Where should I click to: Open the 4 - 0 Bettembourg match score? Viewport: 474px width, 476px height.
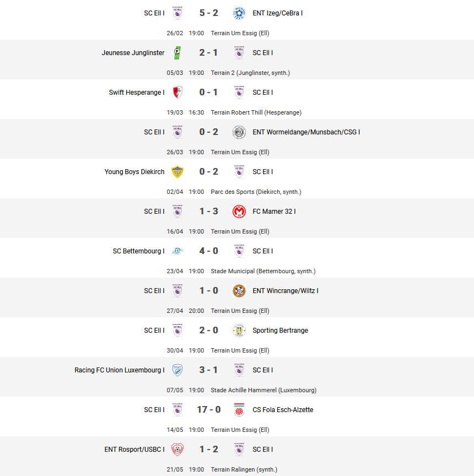208,251
